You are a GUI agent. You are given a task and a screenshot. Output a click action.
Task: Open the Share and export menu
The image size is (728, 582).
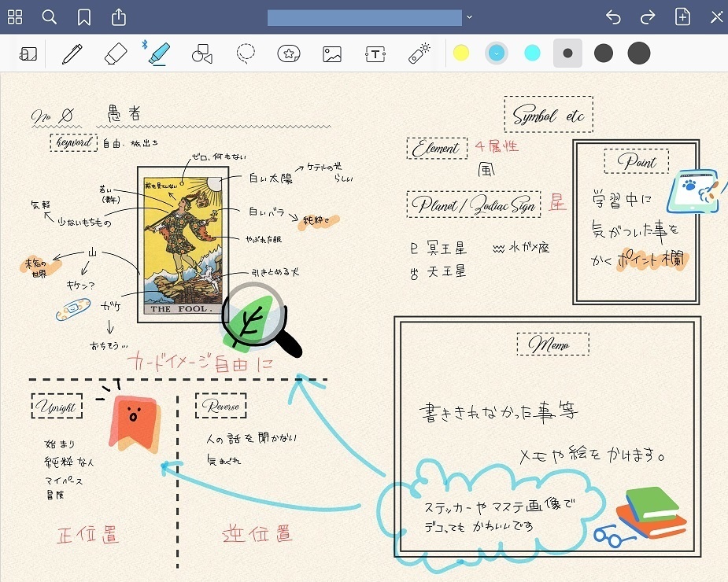click(x=118, y=17)
